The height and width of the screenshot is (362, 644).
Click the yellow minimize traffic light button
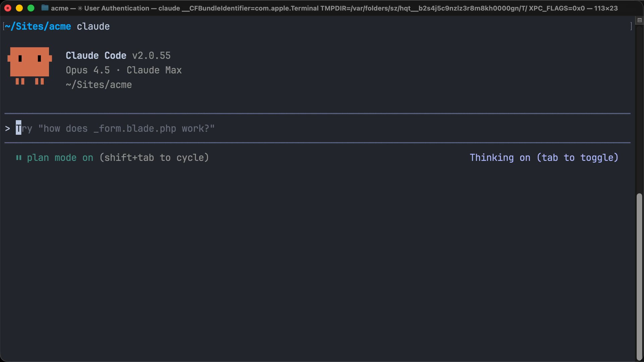coord(19,8)
